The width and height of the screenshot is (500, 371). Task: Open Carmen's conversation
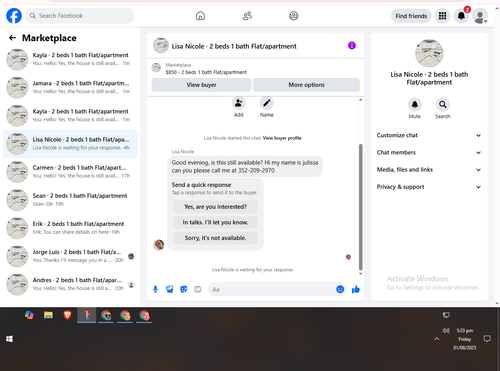tap(70, 172)
